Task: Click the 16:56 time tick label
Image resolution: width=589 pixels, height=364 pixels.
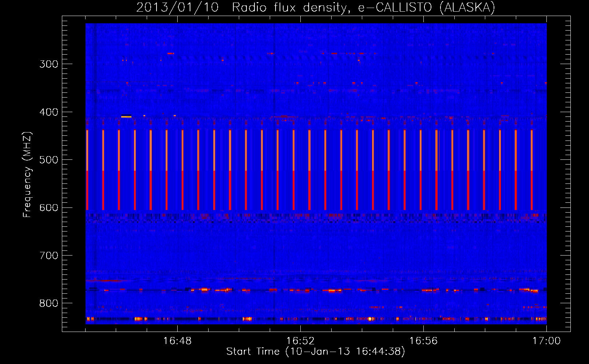Action: [x=423, y=341]
